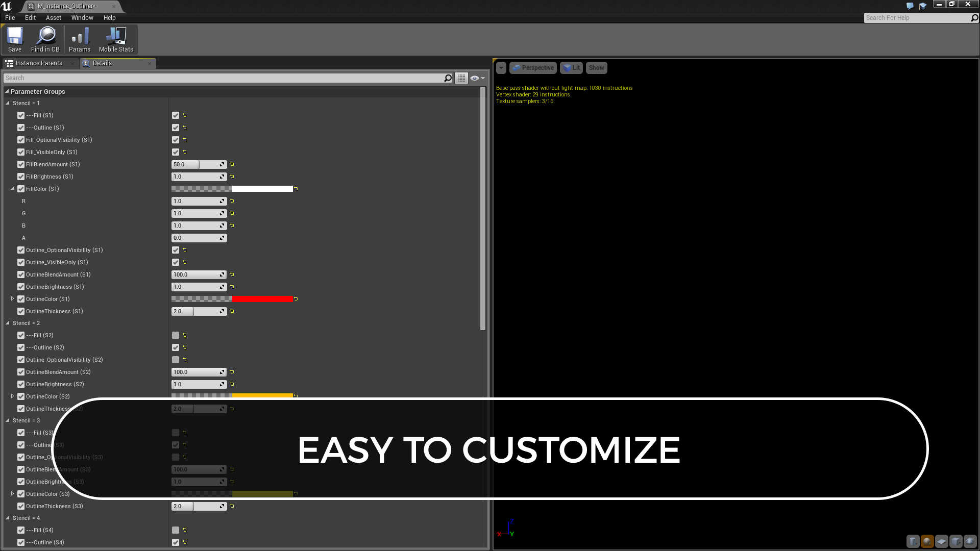
Task: Select custom mesh preview icon
Action: click(x=970, y=541)
